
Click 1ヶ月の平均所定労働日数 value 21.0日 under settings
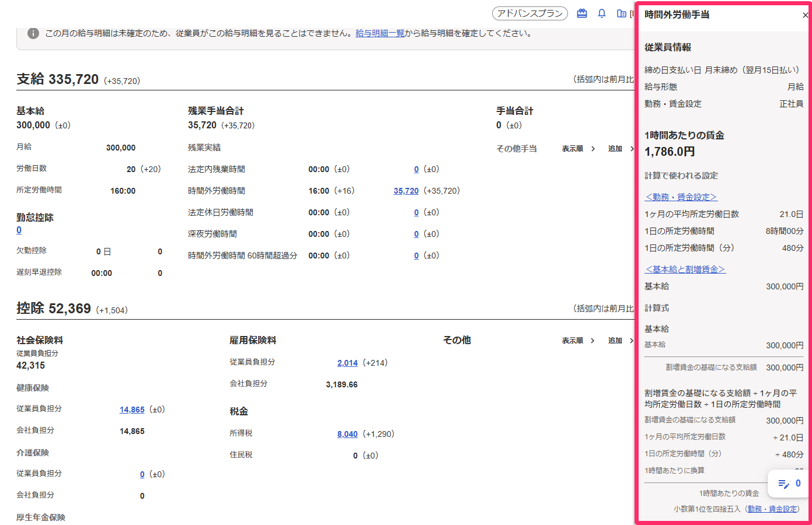click(792, 214)
